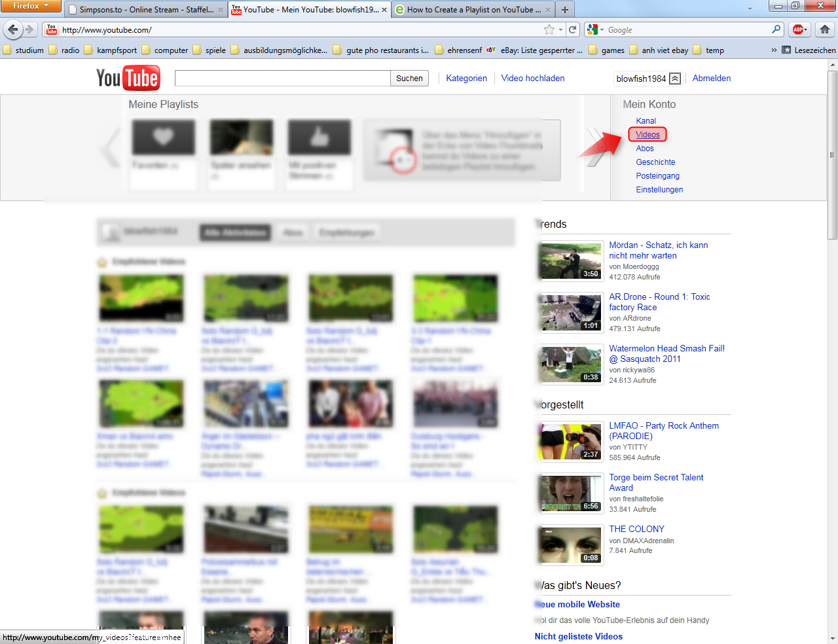Viewport: 838px width, 644px height.
Task: Click the magnifier icon in the Google search box
Action: 776,29
